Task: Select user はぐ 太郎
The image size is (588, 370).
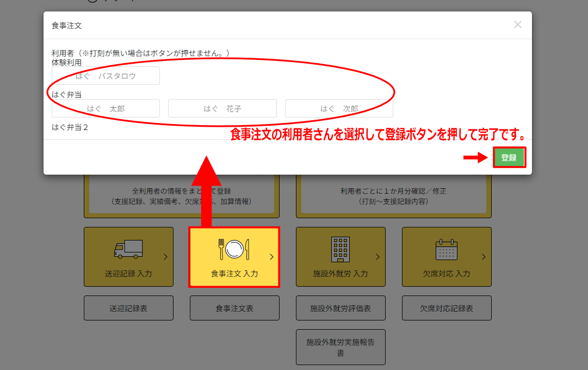Action: [x=106, y=109]
